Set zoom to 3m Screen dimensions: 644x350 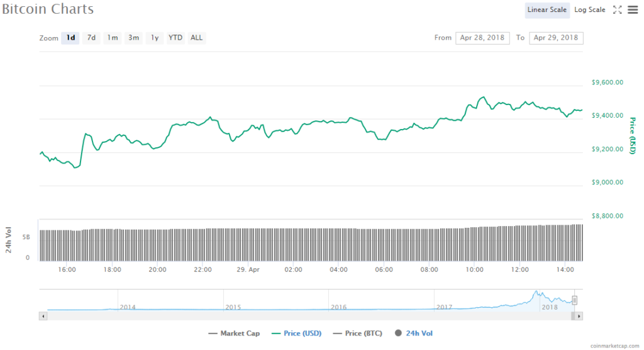pos(133,38)
